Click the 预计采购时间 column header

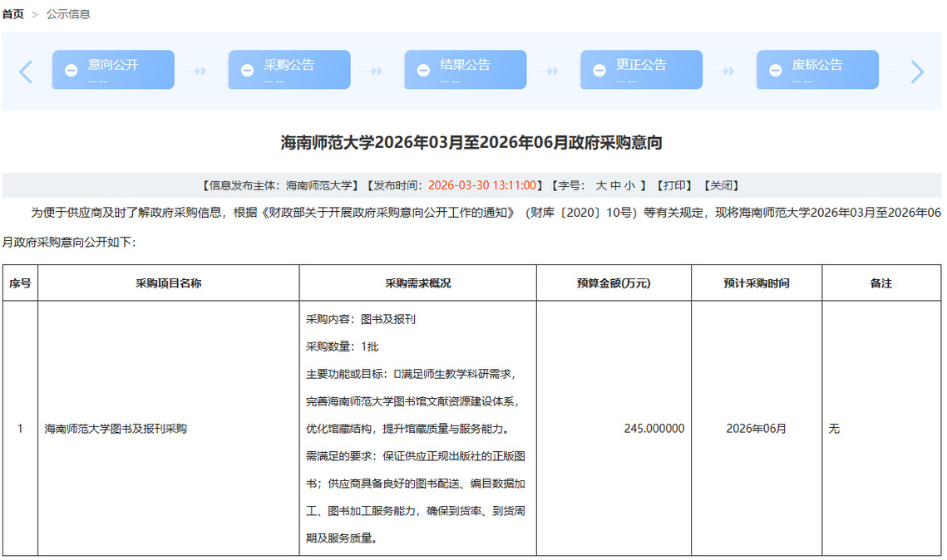pyautogui.click(x=756, y=283)
